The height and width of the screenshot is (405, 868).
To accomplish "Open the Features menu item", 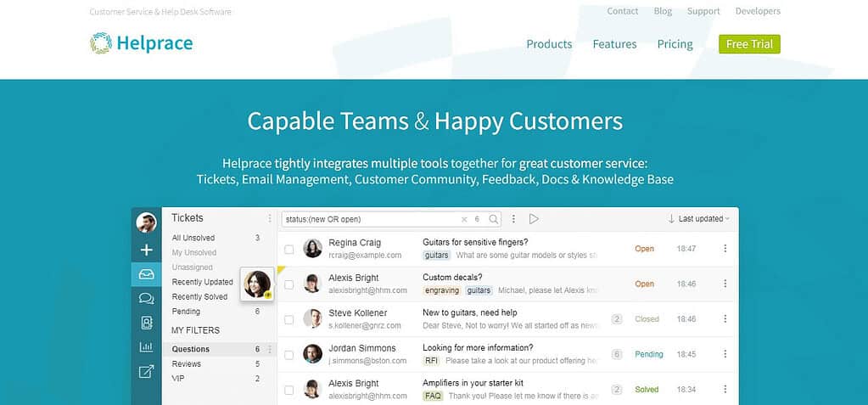I will [x=614, y=44].
